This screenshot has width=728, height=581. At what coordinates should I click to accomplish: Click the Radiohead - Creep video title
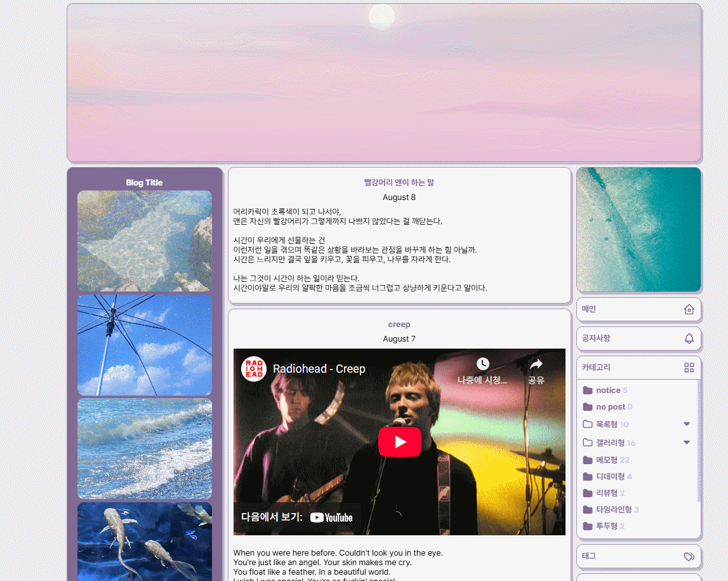[x=319, y=369]
